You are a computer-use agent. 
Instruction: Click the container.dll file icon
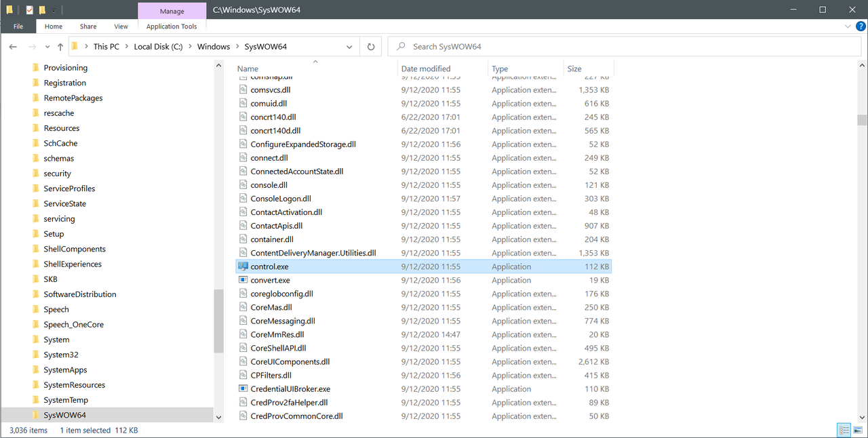click(x=243, y=239)
